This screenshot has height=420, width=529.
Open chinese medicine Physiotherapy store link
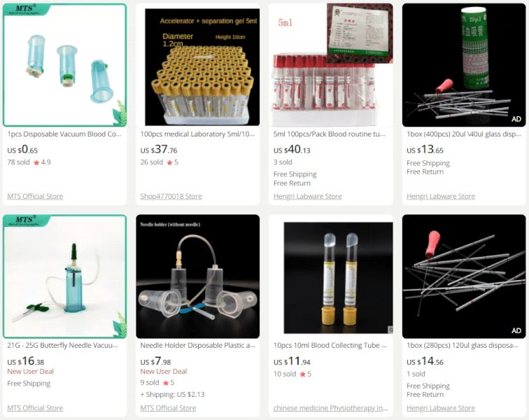(330, 408)
